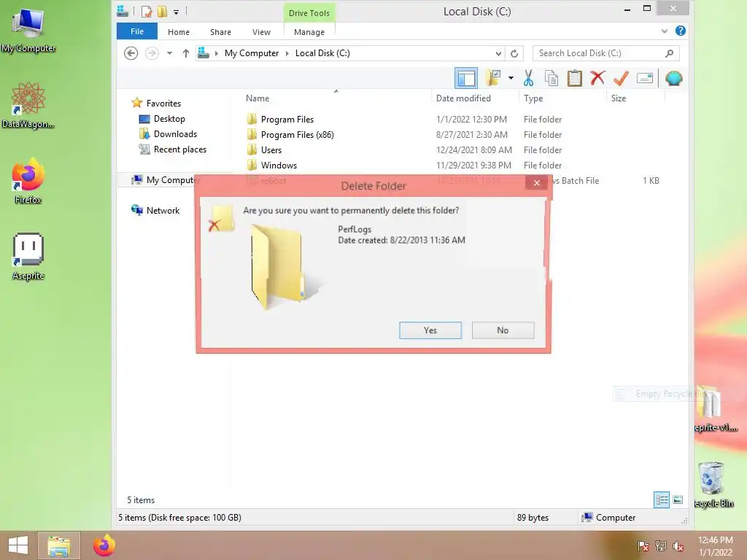Screen dimensions: 747x560
Task: Go back with the Back arrow
Action: point(131,52)
